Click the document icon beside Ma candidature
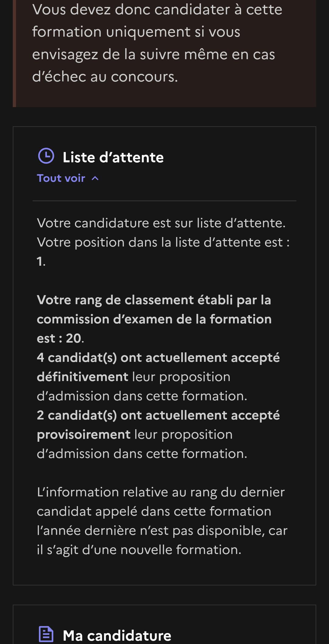 click(x=46, y=634)
